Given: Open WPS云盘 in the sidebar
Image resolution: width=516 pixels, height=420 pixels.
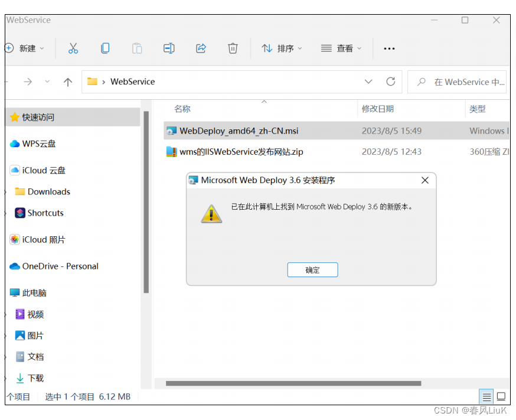Looking at the screenshot, I should [33, 144].
